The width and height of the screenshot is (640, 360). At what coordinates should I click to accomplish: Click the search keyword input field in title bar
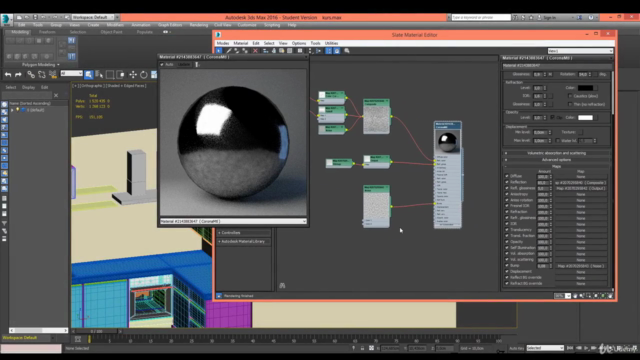pos(481,18)
